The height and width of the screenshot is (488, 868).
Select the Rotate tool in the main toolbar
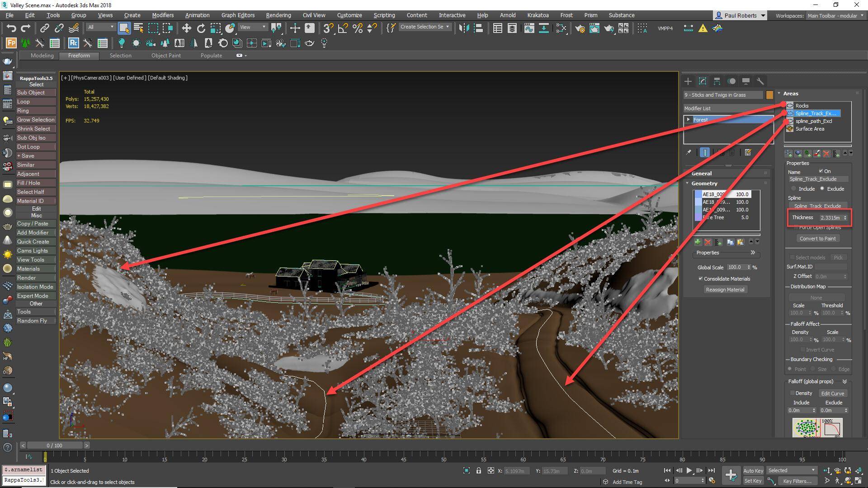click(200, 28)
